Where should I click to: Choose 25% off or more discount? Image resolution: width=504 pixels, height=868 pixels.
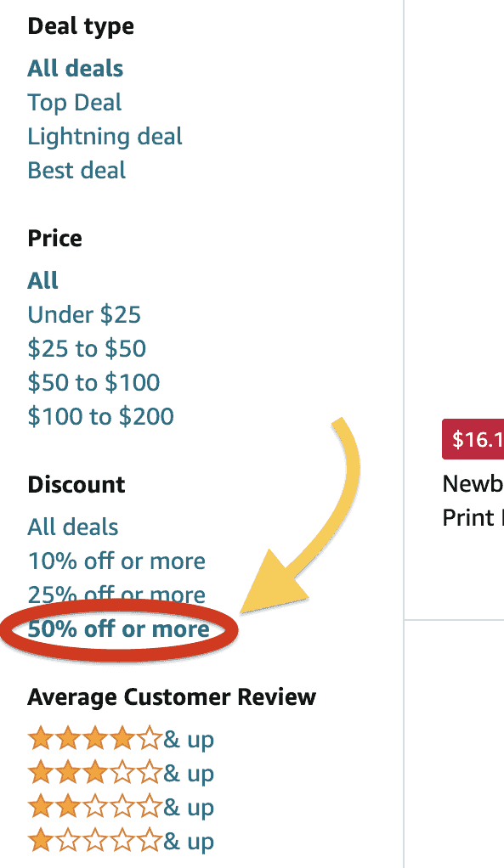click(x=116, y=595)
